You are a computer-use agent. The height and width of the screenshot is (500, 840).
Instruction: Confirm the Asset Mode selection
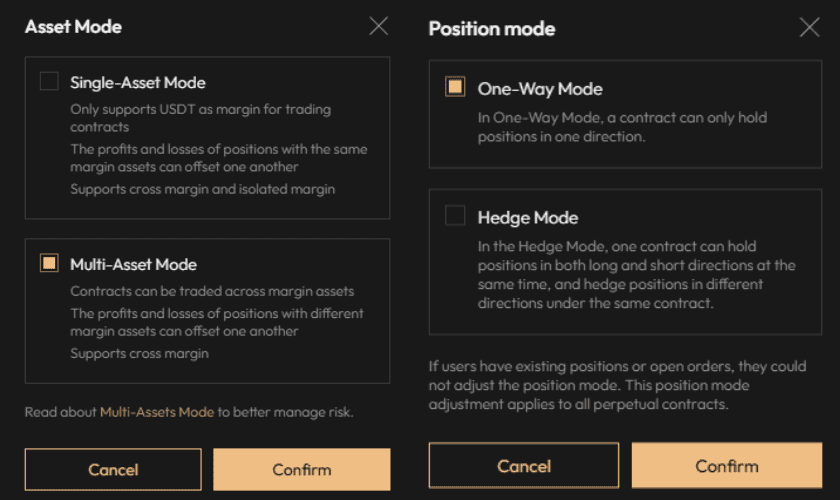[x=301, y=469]
